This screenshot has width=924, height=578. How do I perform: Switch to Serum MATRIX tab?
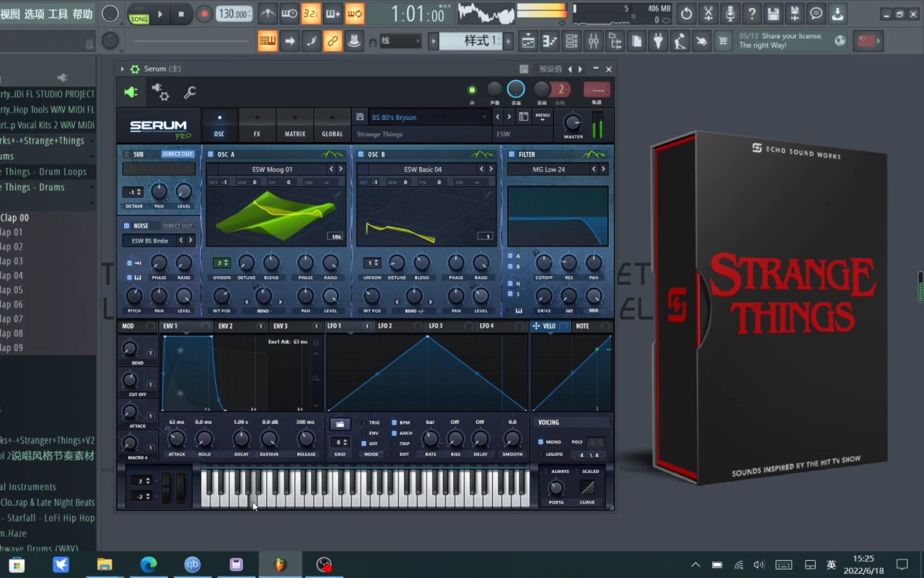point(294,126)
